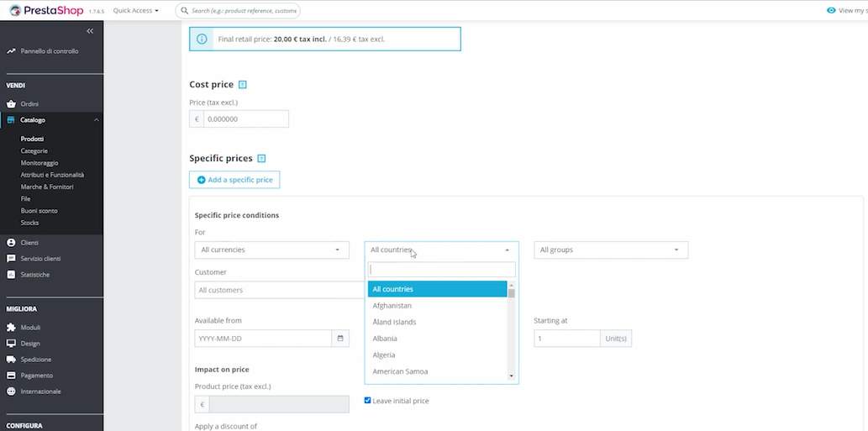Click the Clienti person icon
868x431 pixels.
(x=11, y=243)
